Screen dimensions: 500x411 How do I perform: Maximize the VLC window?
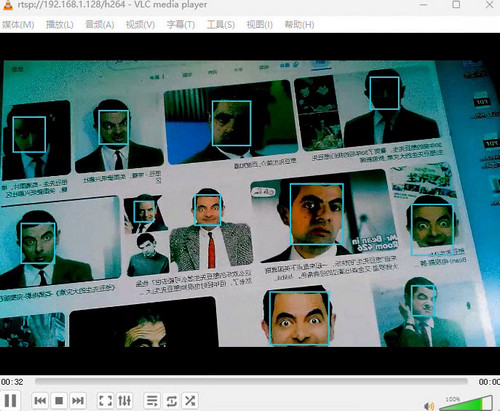(456, 5)
